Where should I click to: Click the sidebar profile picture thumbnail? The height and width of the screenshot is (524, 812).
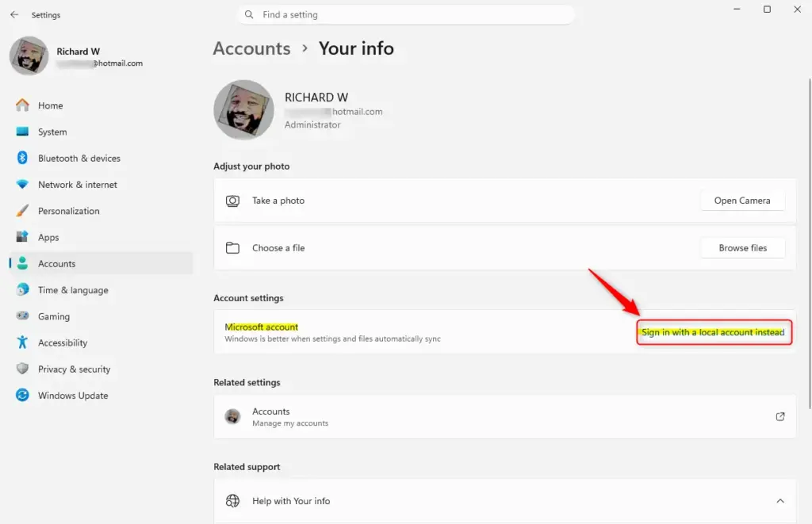(x=29, y=55)
